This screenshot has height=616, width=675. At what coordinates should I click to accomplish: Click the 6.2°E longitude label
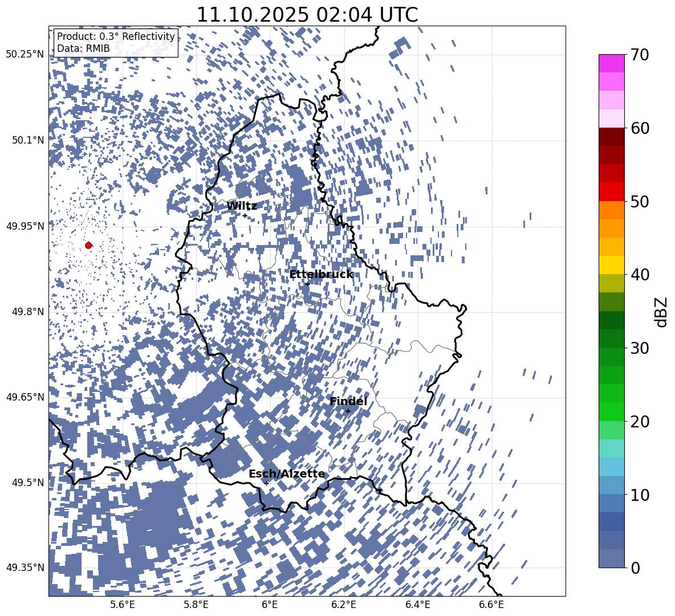click(x=344, y=605)
